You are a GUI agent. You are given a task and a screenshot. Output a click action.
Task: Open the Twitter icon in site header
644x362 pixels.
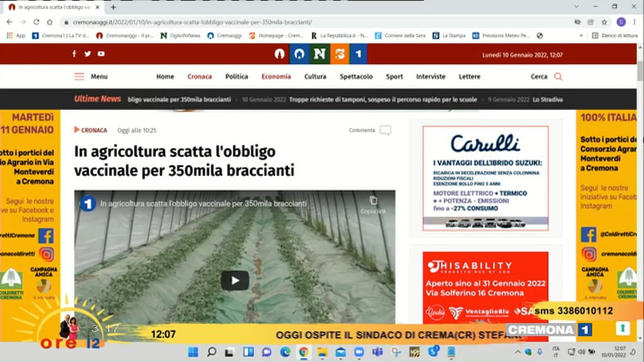pyautogui.click(x=87, y=54)
